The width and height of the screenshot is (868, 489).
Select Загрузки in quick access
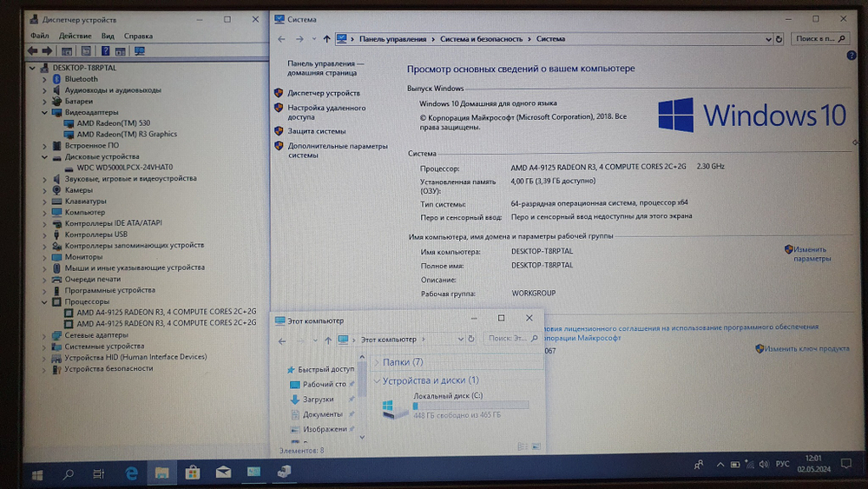[319, 400]
